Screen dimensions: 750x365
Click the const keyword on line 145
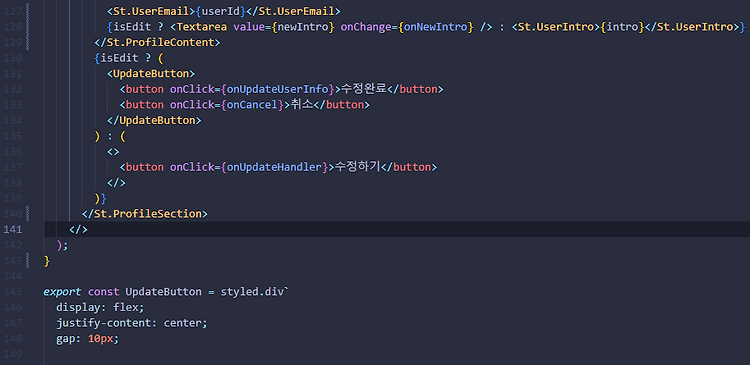(103, 292)
